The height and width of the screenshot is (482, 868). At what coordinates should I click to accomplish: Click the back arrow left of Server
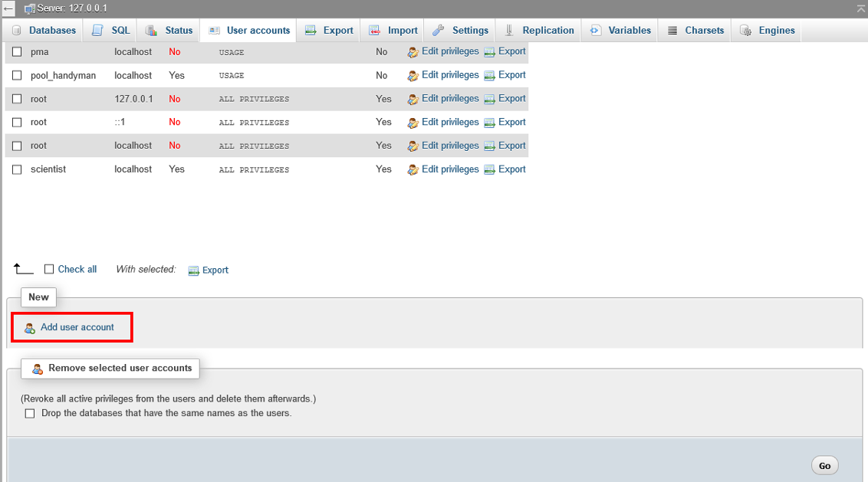[8, 8]
